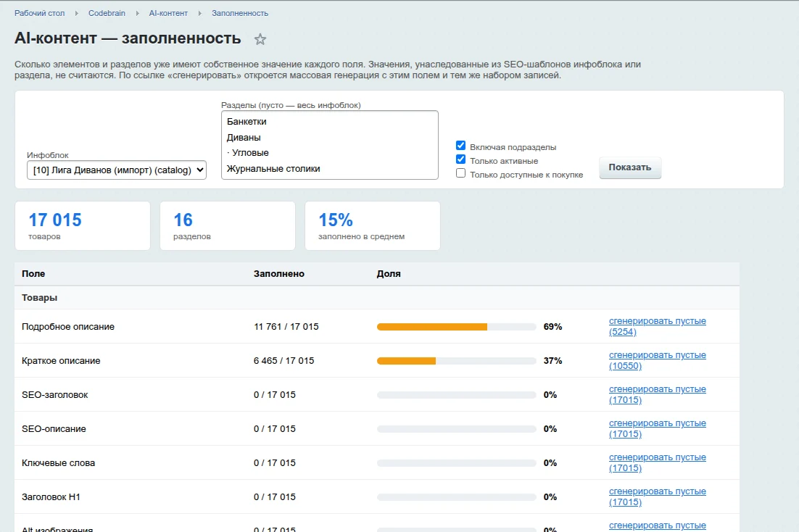This screenshot has width=799, height=532.
Task: Click the 'SEO-описание' field name
Action: coord(54,430)
